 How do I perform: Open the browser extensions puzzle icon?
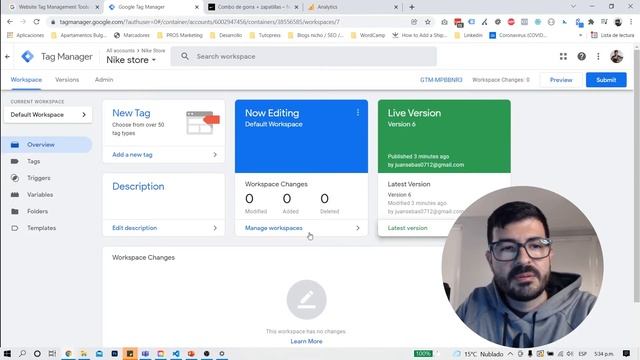point(591,22)
